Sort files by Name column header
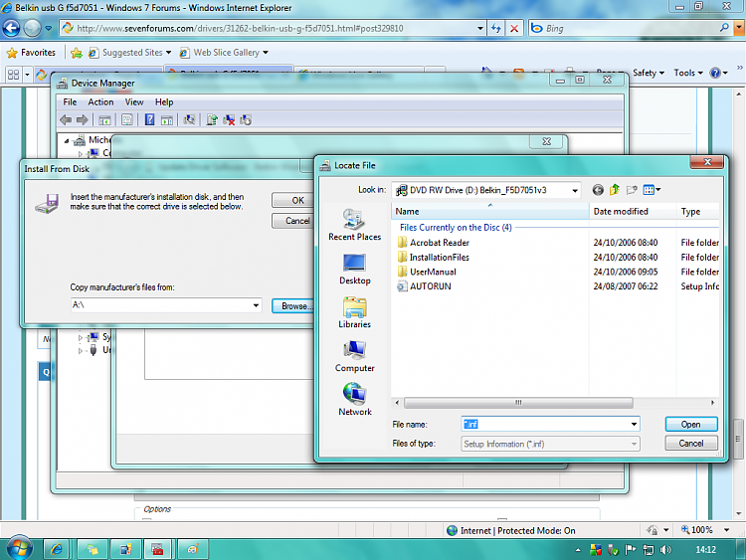 click(x=489, y=212)
